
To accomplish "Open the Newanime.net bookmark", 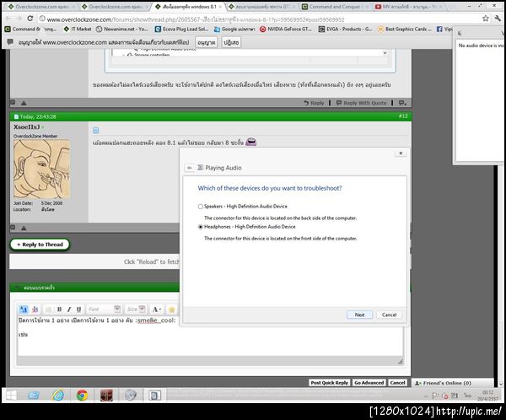I will pos(122,29).
